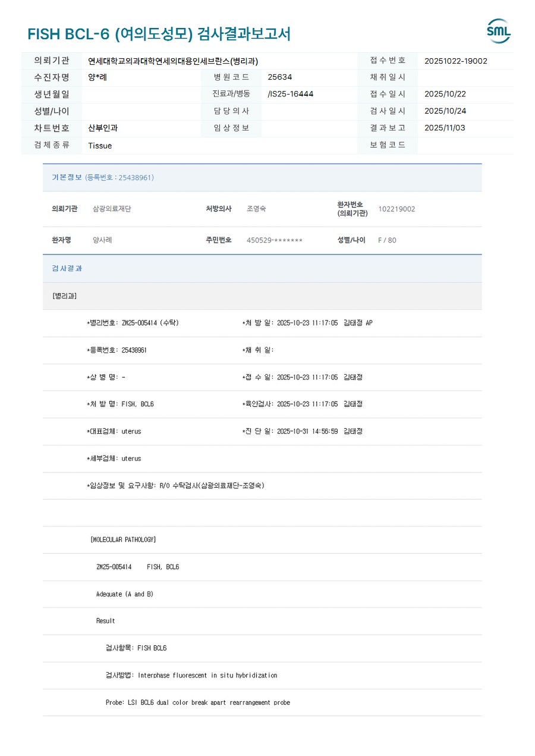Click the 'Result' line
The image size is (535, 756).
(x=106, y=621)
